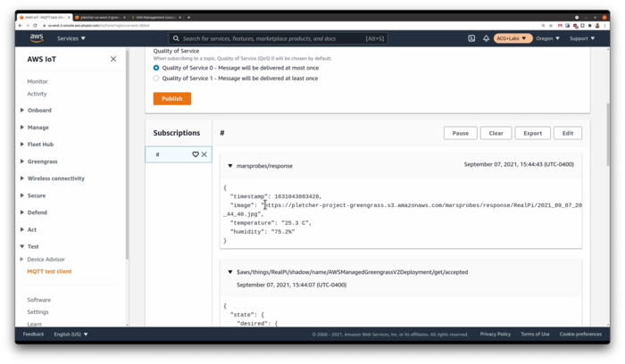Open Activity in the sidebar
Image resolution: width=625 pixels, height=364 pixels.
click(x=37, y=94)
